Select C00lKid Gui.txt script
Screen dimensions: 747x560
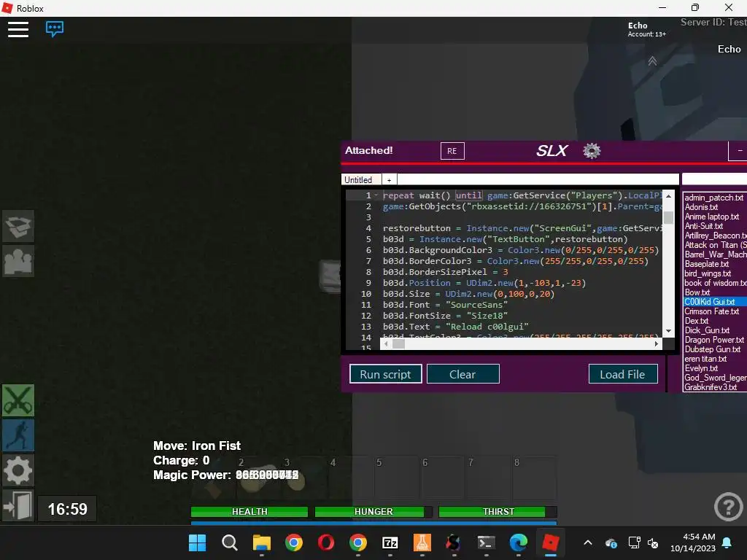pos(715,302)
